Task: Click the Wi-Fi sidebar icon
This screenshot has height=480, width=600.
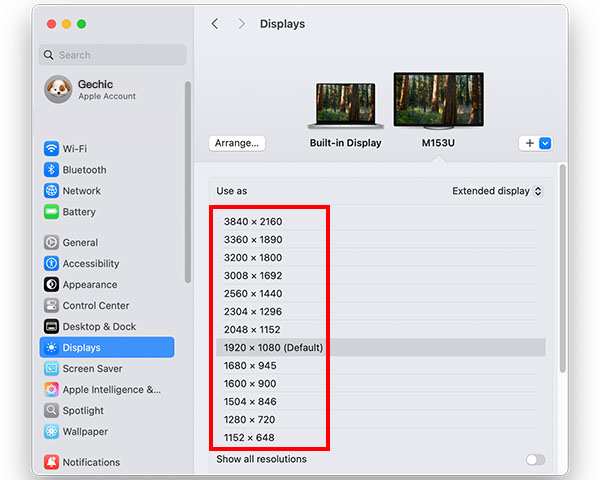Action: coord(51,148)
